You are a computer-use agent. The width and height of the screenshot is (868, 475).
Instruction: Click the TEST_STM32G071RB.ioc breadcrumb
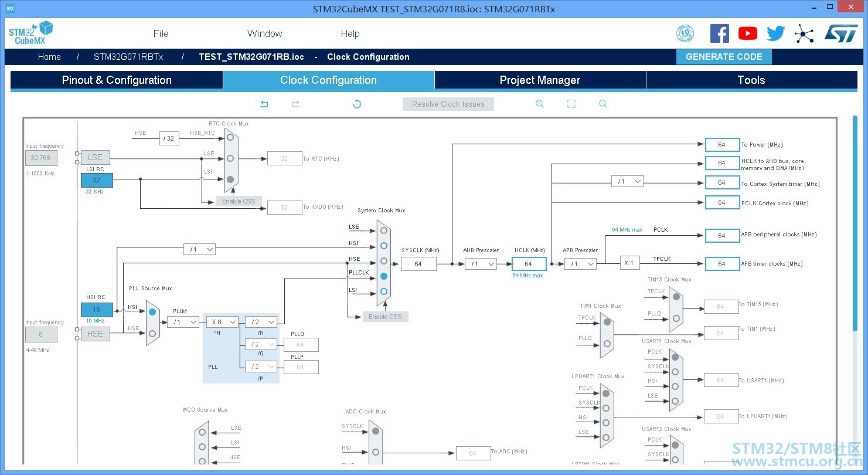pos(251,57)
